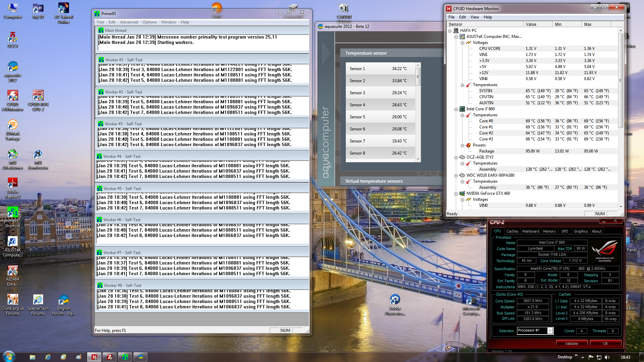Open the ASUSTeK Computer desktop icon
Image resolution: width=644 pixels, height=362 pixels.
tap(13, 246)
